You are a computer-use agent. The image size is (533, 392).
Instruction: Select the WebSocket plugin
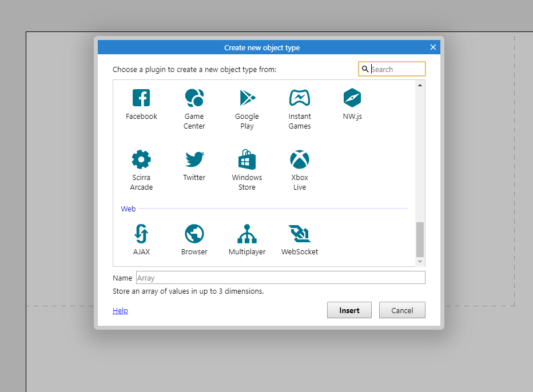[x=300, y=234]
